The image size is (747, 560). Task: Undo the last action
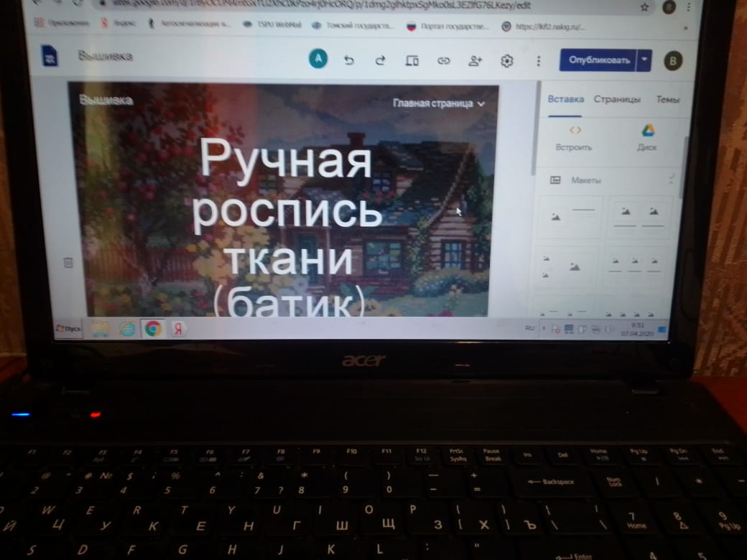(349, 60)
